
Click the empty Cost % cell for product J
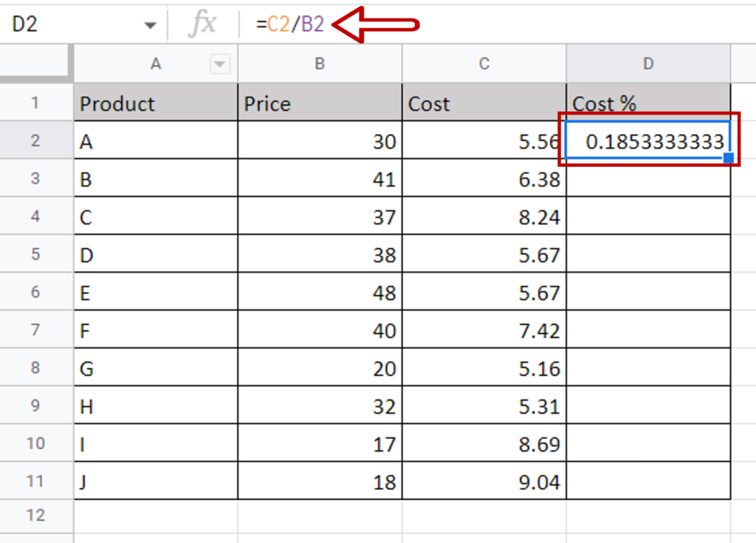[648, 482]
